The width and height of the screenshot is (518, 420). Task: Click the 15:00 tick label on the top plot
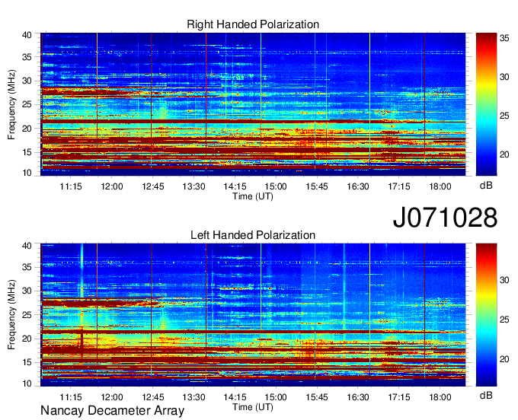pyautogui.click(x=276, y=186)
